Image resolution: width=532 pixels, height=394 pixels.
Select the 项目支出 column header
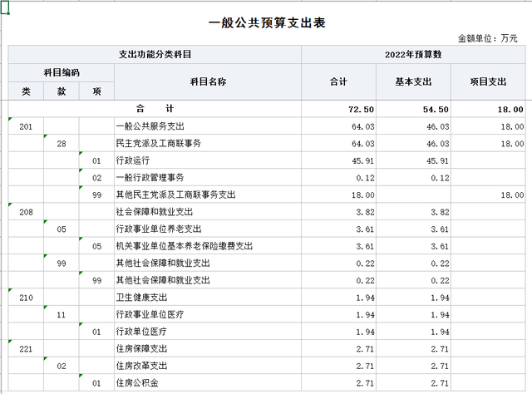click(487, 81)
